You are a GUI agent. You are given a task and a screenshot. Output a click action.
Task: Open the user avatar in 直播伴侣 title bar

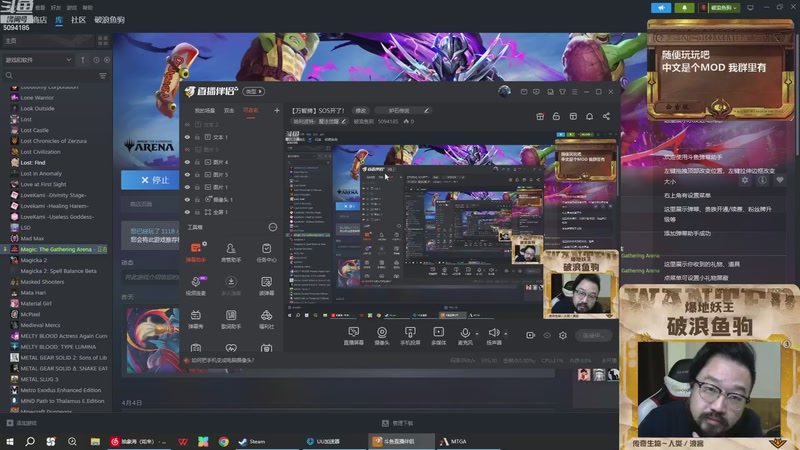point(504,91)
